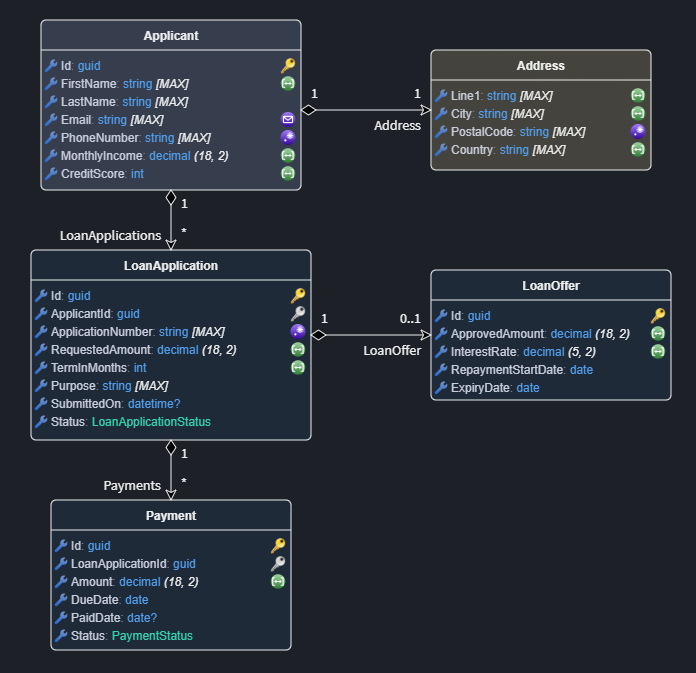Click the LoanApplicationStatus type reference

tap(151, 422)
